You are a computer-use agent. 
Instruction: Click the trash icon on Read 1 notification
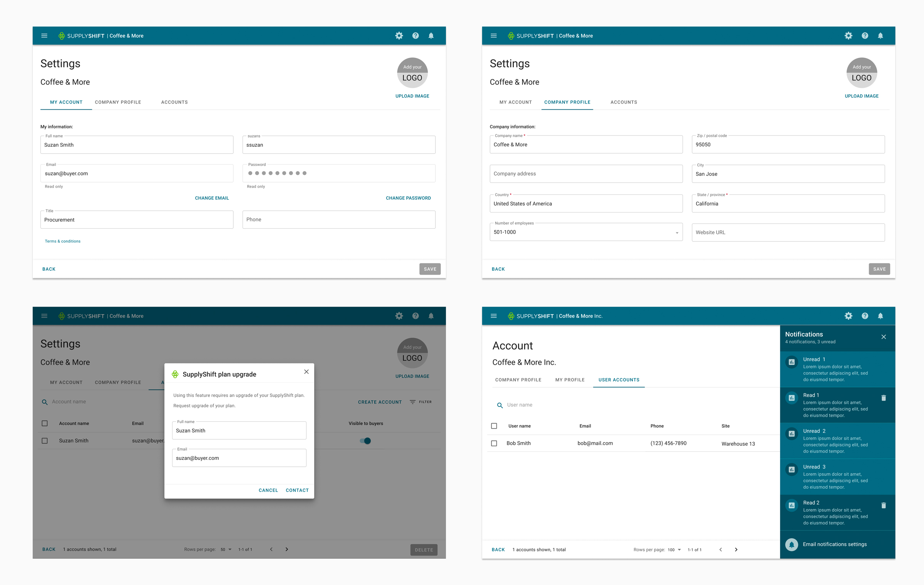tap(883, 398)
